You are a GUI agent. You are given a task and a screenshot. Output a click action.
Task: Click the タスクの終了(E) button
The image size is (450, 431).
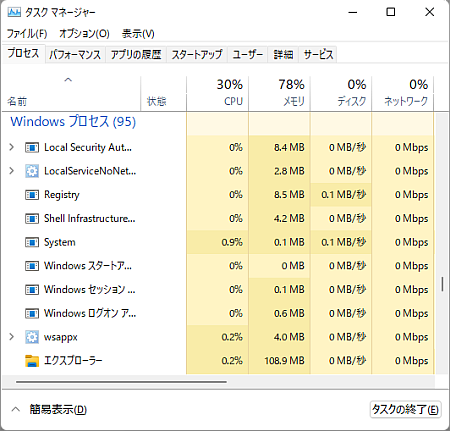(x=405, y=409)
